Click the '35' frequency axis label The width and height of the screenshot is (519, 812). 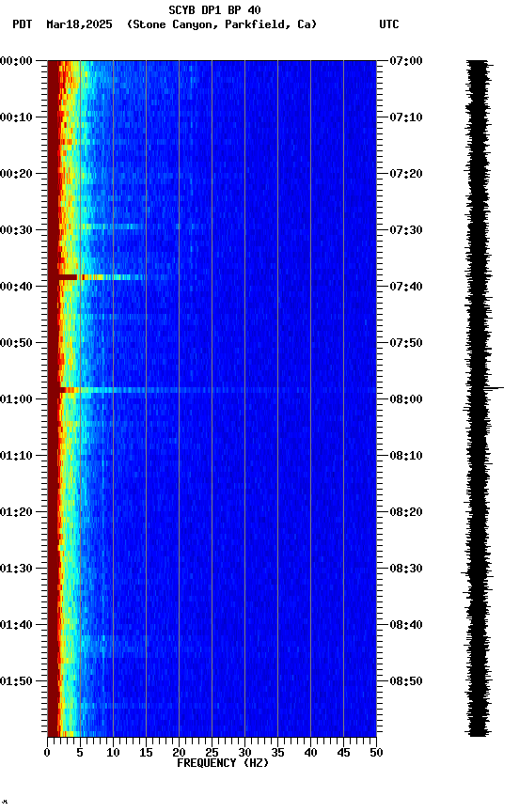(x=277, y=753)
